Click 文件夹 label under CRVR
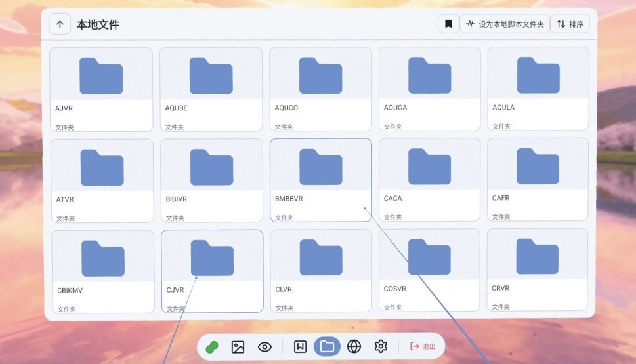This screenshot has width=636, height=364. click(501, 307)
